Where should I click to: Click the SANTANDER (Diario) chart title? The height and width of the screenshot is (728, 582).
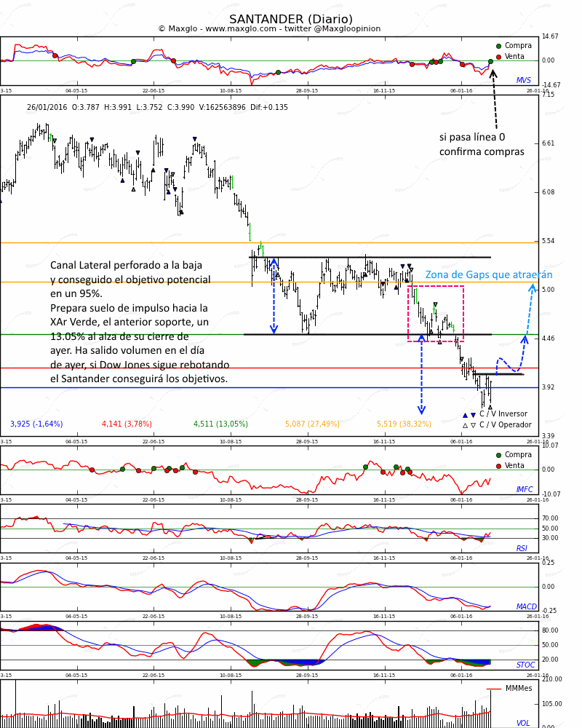pos(291,20)
